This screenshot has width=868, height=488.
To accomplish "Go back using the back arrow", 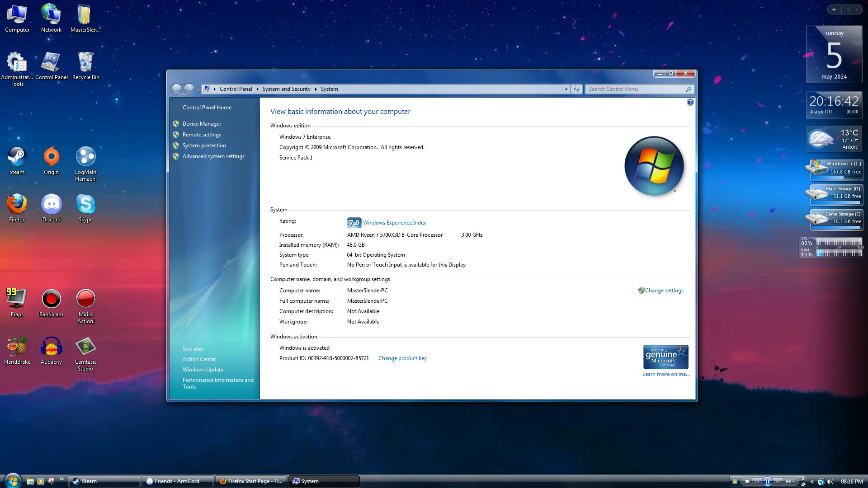I will (x=177, y=89).
